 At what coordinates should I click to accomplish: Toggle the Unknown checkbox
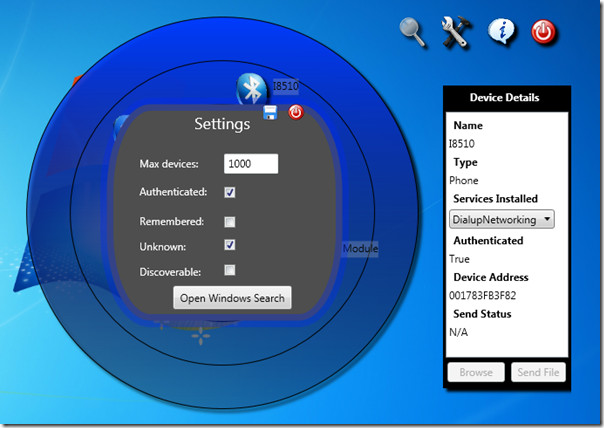click(x=230, y=245)
